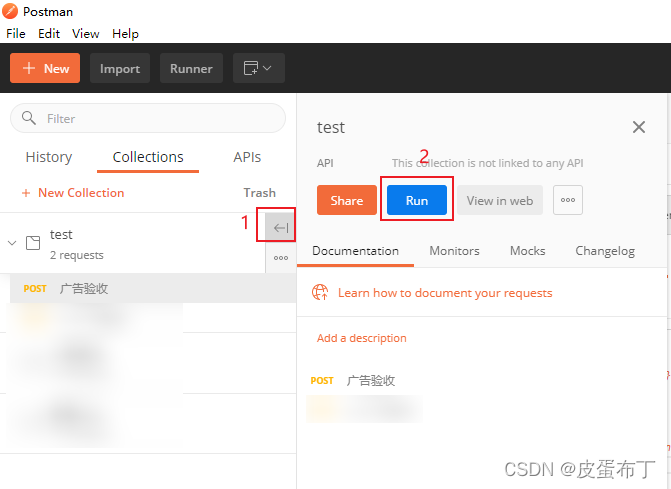Image resolution: width=671 pixels, height=489 pixels.
Task: Click New Collection link
Action: [x=81, y=193]
